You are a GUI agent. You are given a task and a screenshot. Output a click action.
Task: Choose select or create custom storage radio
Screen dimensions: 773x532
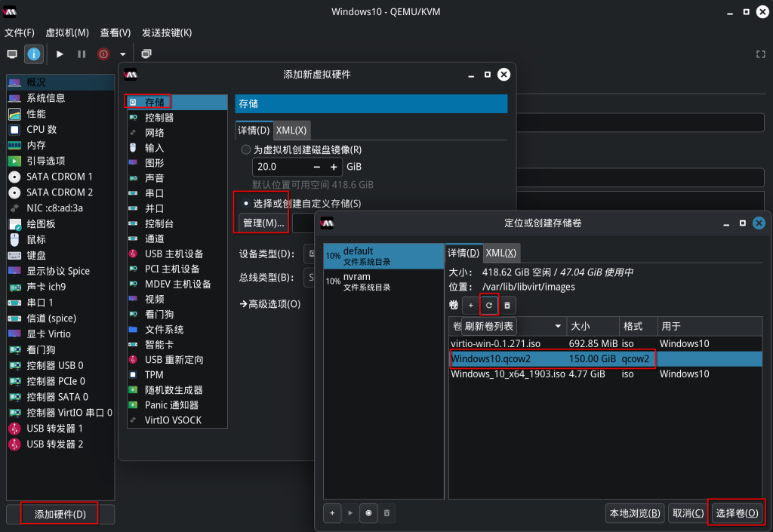[x=246, y=204]
